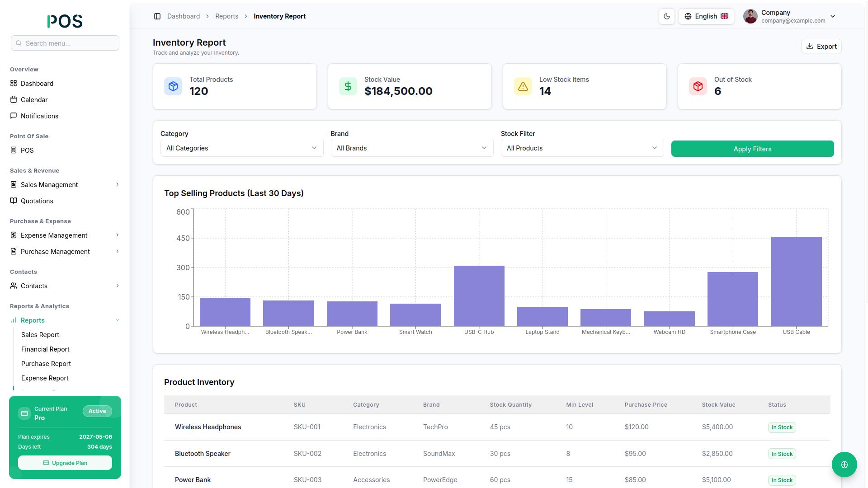868x488 pixels.
Task: Click In Stock badge for Wireless Headphones
Action: 782,427
